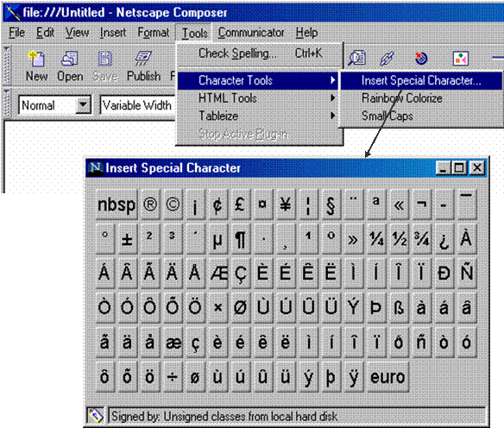The image size is (504, 428).
Task: Click the chain link toolbar icon
Action: (387, 59)
